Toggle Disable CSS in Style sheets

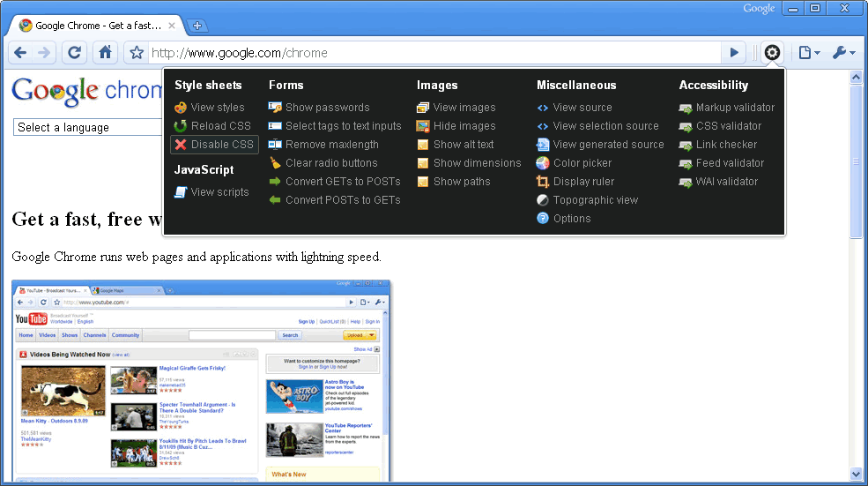(x=221, y=145)
